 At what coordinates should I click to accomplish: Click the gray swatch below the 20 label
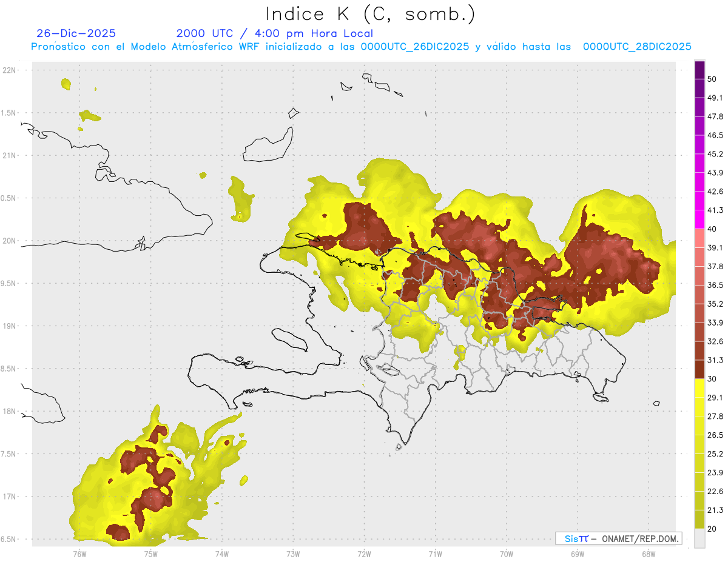(699, 538)
